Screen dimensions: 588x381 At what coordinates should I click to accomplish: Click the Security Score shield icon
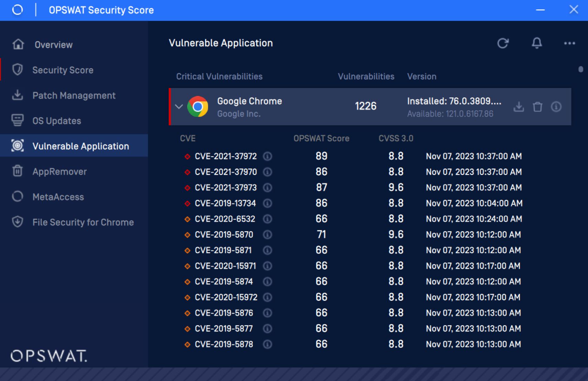pos(18,69)
